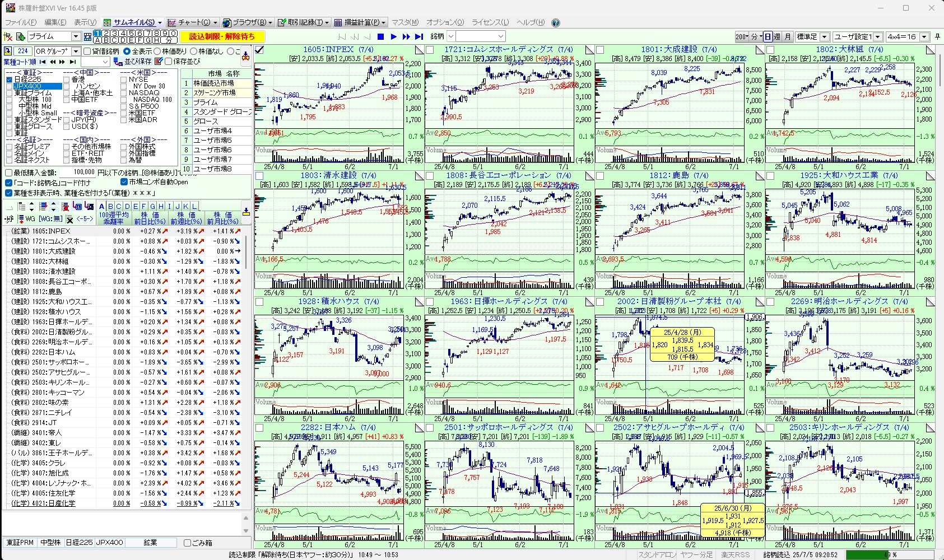Click the 100,000 purchase amount field

pos(77,173)
